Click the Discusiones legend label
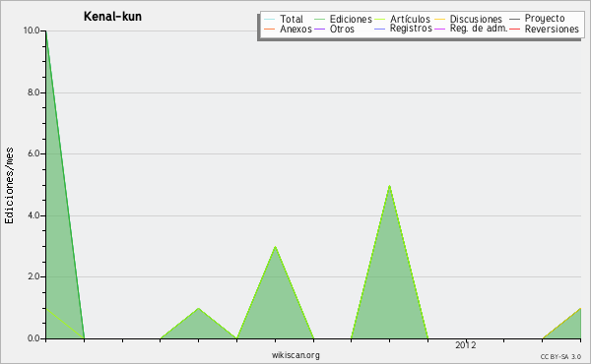The height and width of the screenshot is (364, 591). [x=476, y=19]
